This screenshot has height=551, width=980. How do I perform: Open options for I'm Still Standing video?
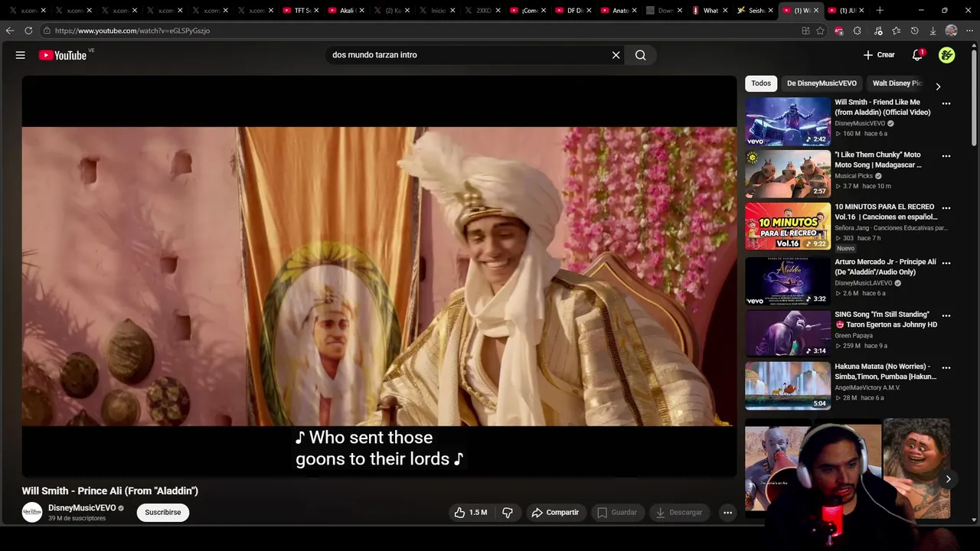[946, 315]
